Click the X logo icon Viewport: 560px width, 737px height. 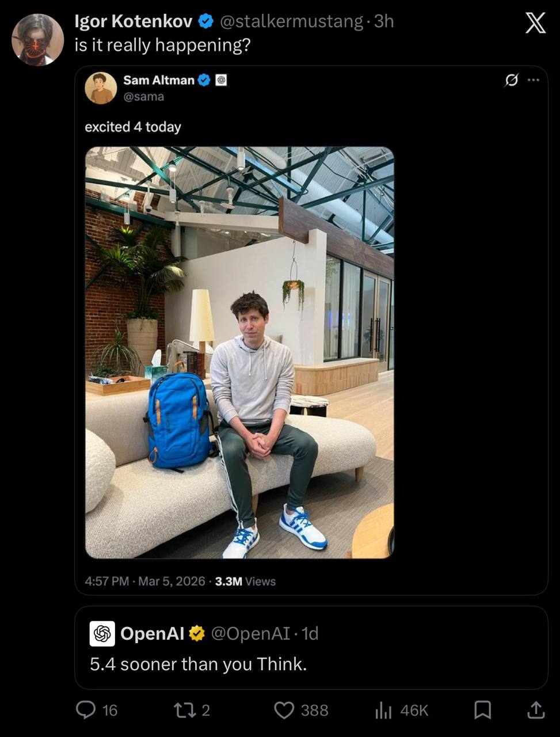coord(535,23)
